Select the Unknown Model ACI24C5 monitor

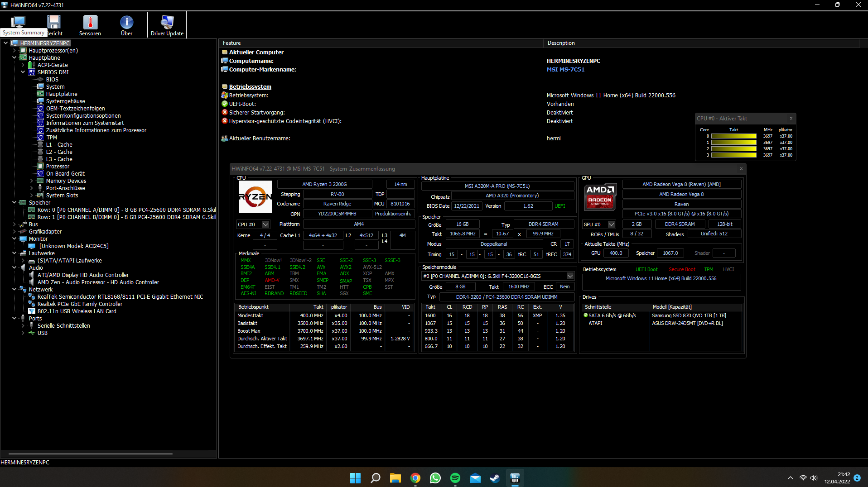(74, 246)
